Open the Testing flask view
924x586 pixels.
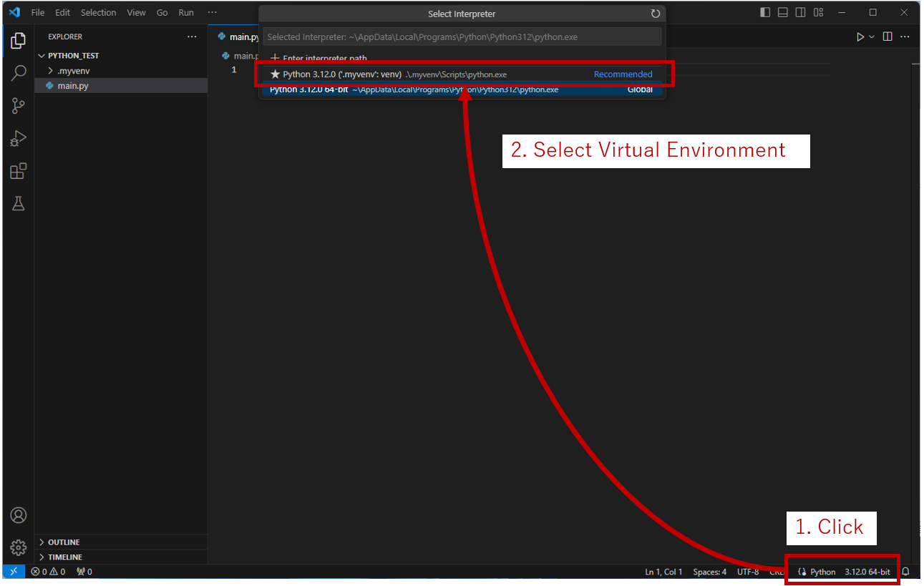(19, 204)
